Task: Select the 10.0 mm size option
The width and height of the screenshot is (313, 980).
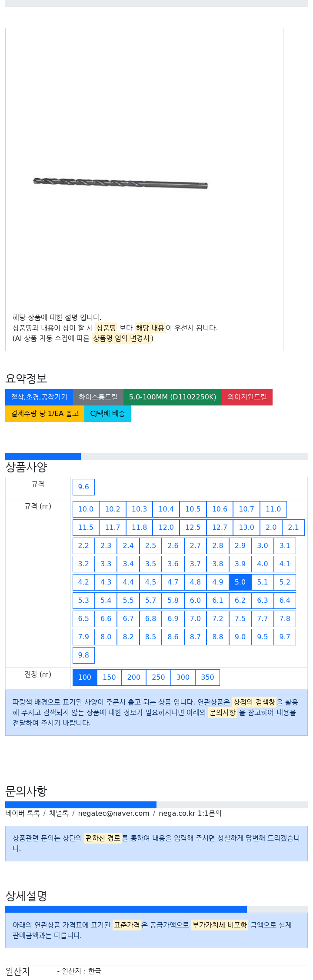Action: tap(86, 509)
